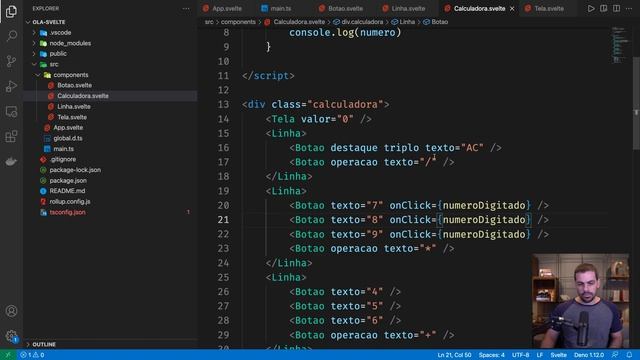Viewport: 640px width, 360px height.
Task: Click the feedback icon in status bar
Action: (615, 355)
